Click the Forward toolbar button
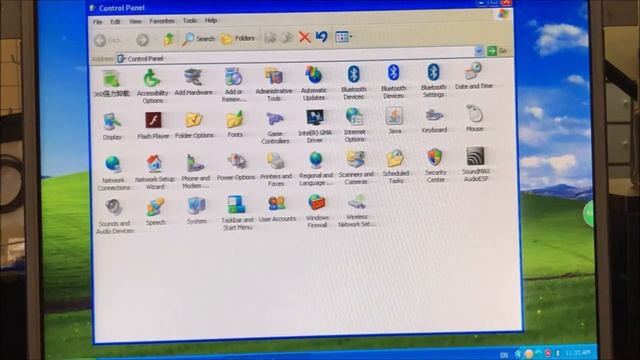Viewport: 640px width, 360px height. tap(143, 40)
